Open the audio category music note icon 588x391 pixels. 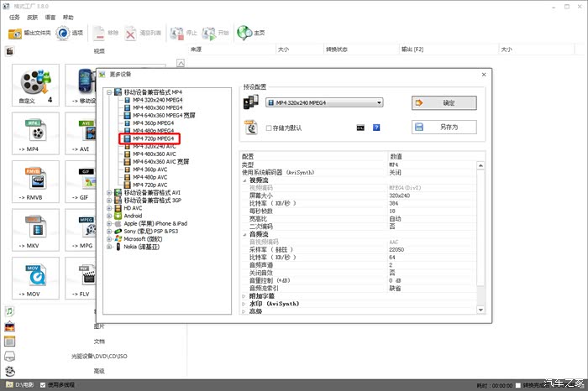(9, 310)
